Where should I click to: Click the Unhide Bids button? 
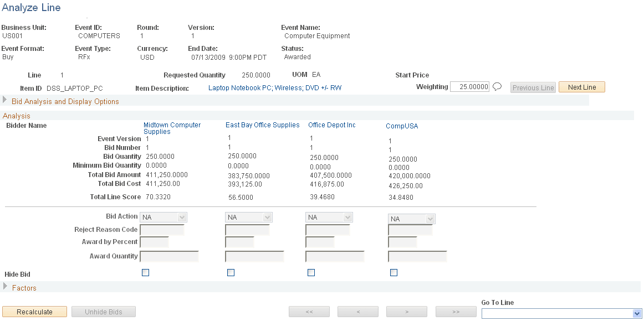[104, 312]
